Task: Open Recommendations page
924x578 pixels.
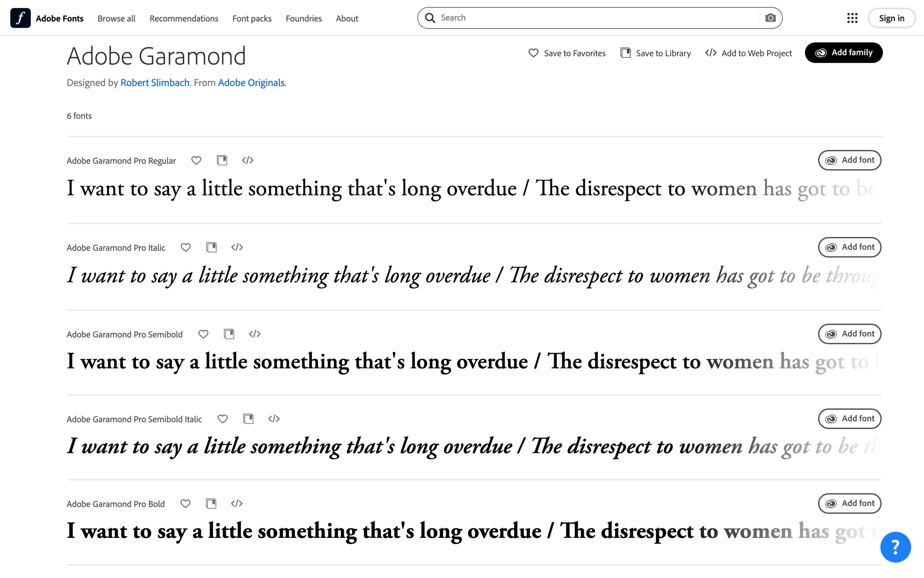Action: [x=184, y=18]
